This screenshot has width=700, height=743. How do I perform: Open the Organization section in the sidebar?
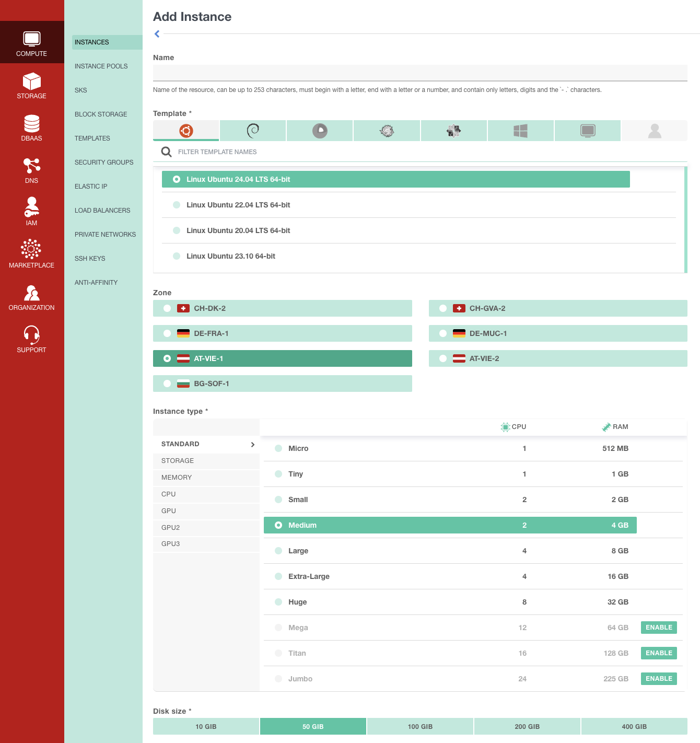click(31, 297)
